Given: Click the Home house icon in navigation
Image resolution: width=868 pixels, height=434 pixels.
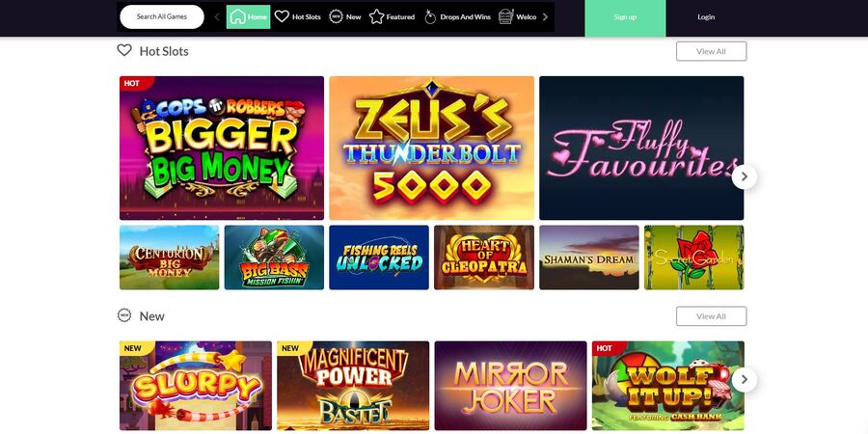Looking at the screenshot, I should click(237, 16).
